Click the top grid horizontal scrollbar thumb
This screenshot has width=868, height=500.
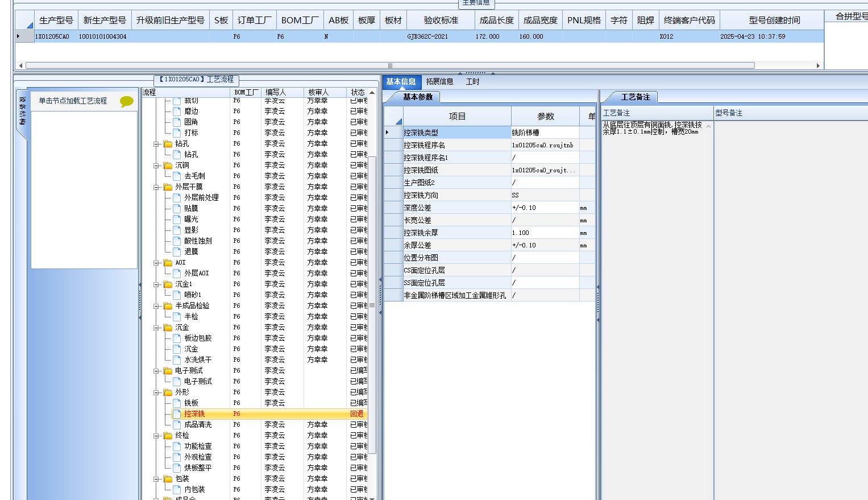[x=390, y=65]
